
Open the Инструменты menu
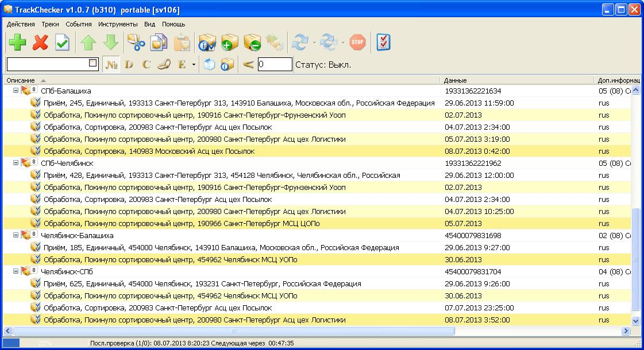(x=118, y=24)
